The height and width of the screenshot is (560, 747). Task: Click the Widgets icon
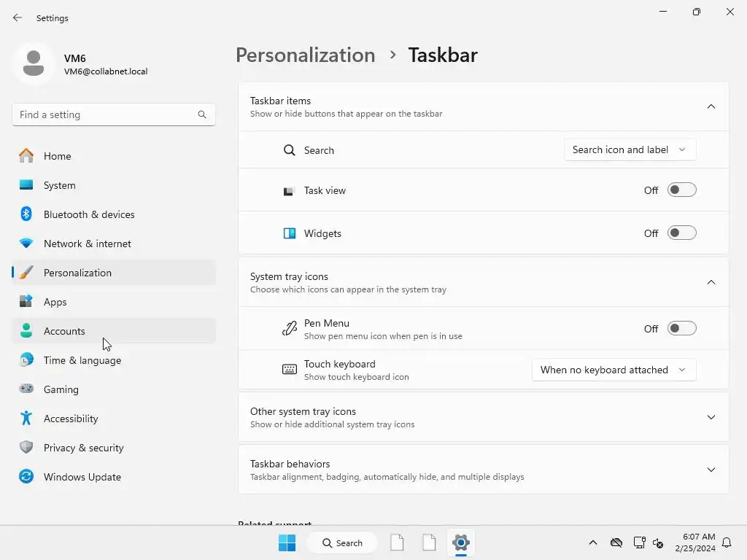click(289, 233)
